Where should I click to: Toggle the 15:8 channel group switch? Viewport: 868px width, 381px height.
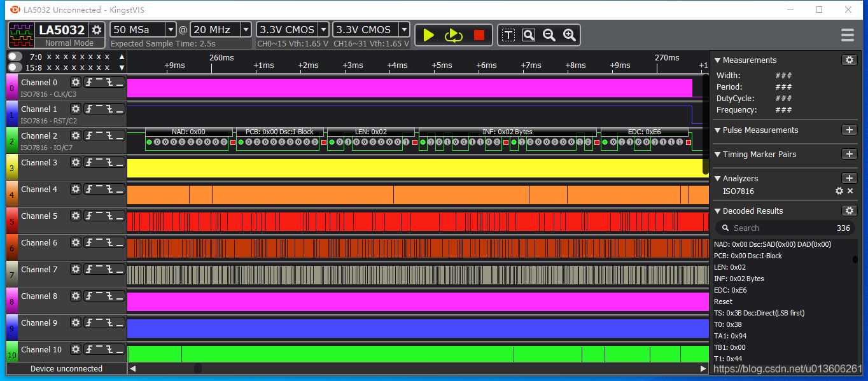click(x=15, y=67)
